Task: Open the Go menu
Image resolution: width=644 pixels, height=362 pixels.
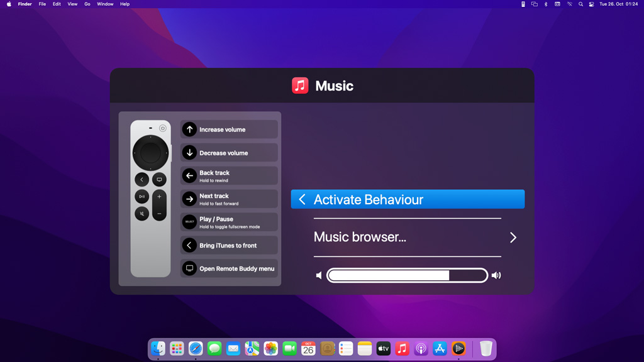Action: tap(87, 4)
